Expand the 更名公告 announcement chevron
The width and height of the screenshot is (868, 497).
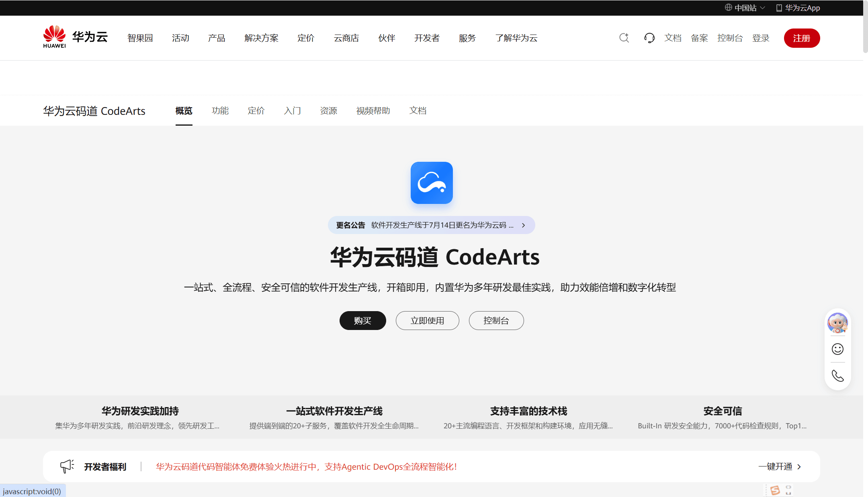(523, 225)
